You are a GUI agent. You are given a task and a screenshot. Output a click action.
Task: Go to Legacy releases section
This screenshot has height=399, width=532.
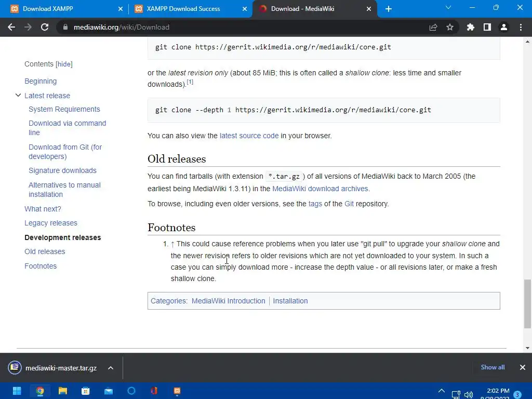pos(51,223)
